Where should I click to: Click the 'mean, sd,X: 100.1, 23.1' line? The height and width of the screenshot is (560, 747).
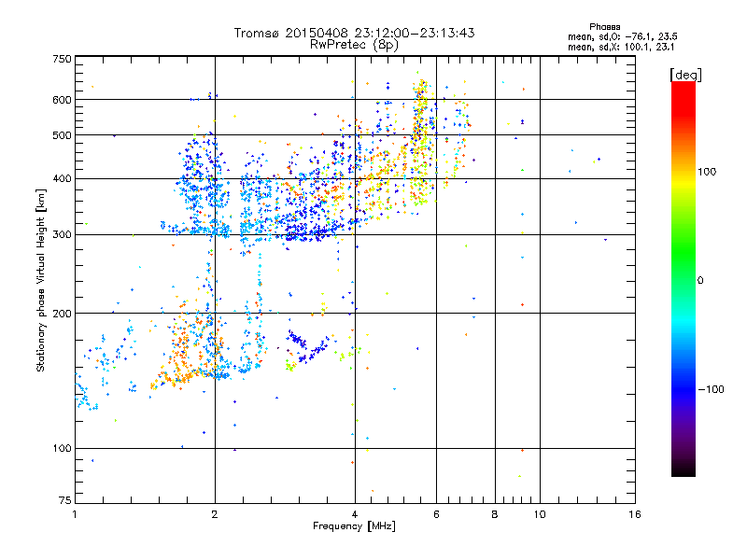point(621,47)
